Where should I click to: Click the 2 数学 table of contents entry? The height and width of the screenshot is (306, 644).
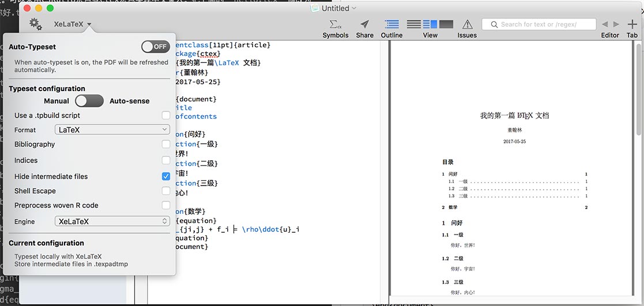click(x=515, y=207)
